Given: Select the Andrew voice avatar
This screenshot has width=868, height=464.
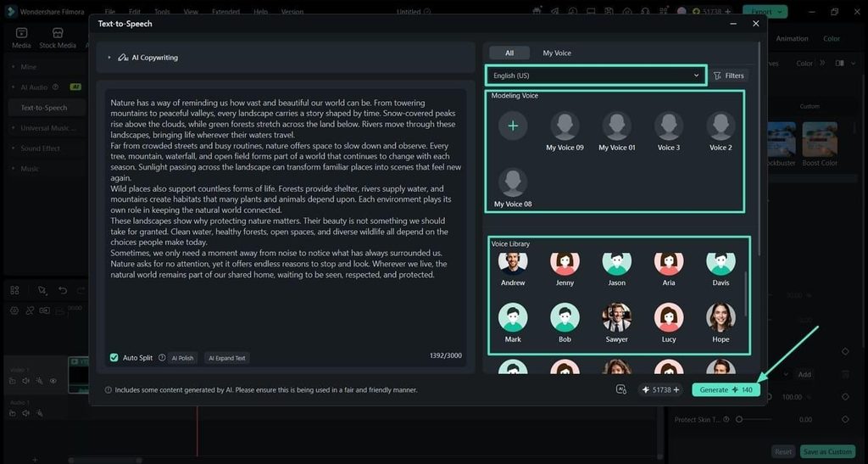Looking at the screenshot, I should coord(513,264).
